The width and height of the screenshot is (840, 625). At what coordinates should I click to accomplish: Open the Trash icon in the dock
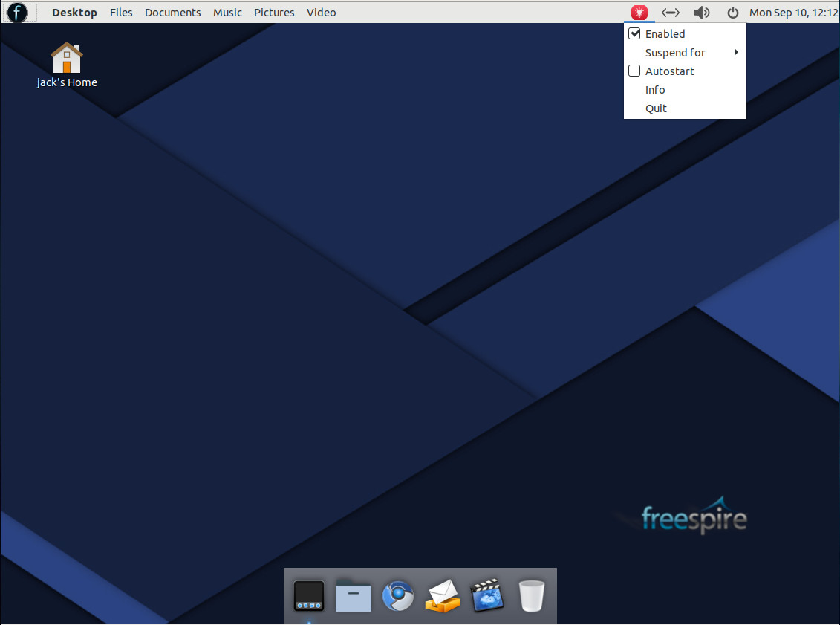[x=532, y=595]
